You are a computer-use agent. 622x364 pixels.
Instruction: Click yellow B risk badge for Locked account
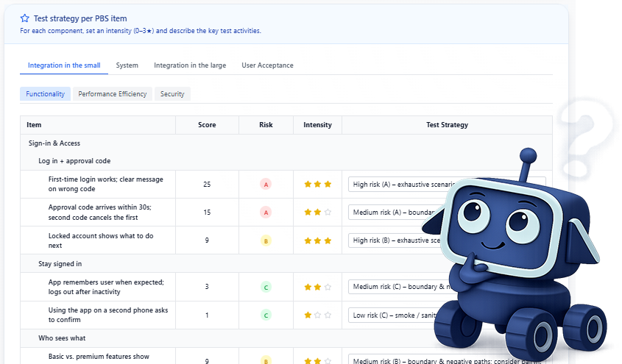coord(266,240)
